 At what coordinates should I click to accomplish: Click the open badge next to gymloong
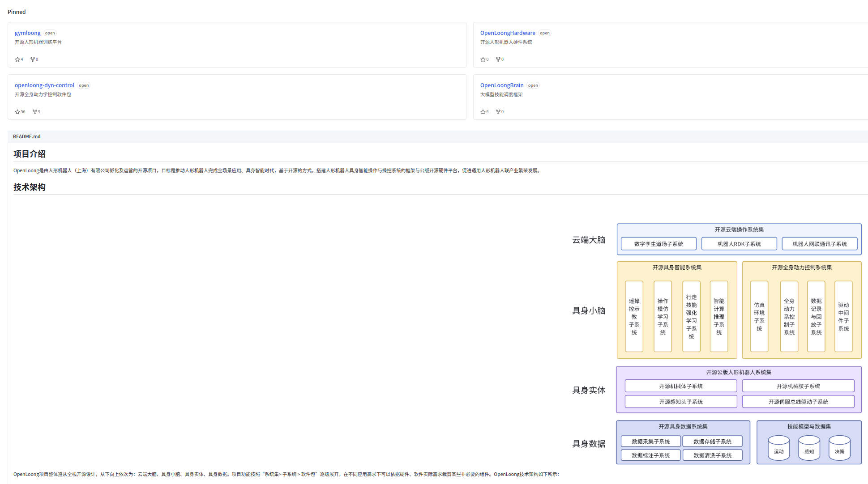50,33
